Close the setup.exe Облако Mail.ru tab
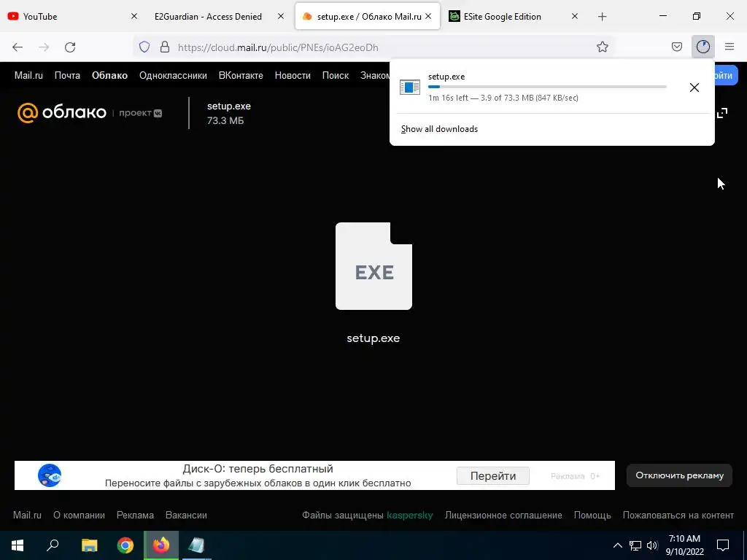 427,16
